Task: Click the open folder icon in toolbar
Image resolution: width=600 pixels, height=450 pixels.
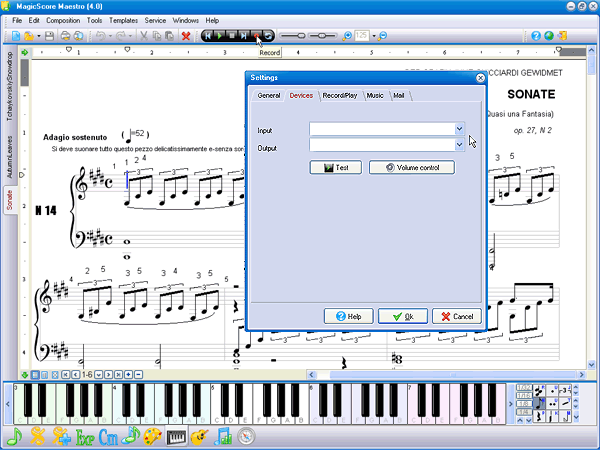Action: [28, 36]
